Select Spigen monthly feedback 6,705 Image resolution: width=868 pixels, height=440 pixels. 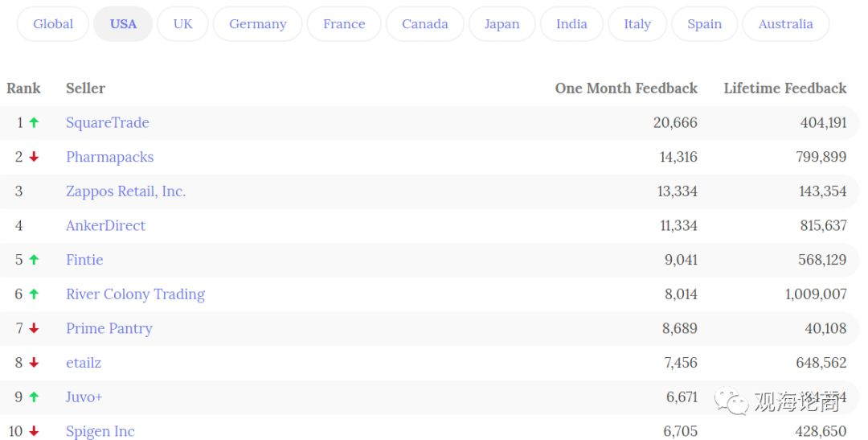pyautogui.click(x=681, y=431)
